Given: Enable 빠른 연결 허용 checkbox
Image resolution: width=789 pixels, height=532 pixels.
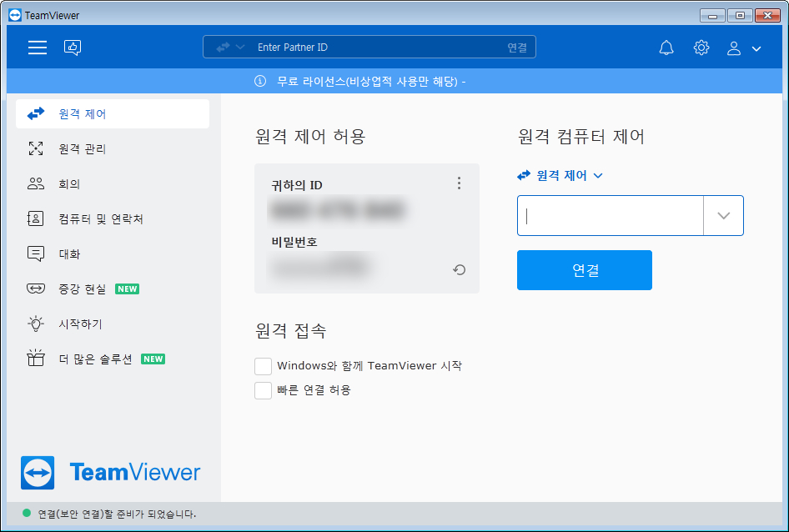Looking at the screenshot, I should 264,390.
